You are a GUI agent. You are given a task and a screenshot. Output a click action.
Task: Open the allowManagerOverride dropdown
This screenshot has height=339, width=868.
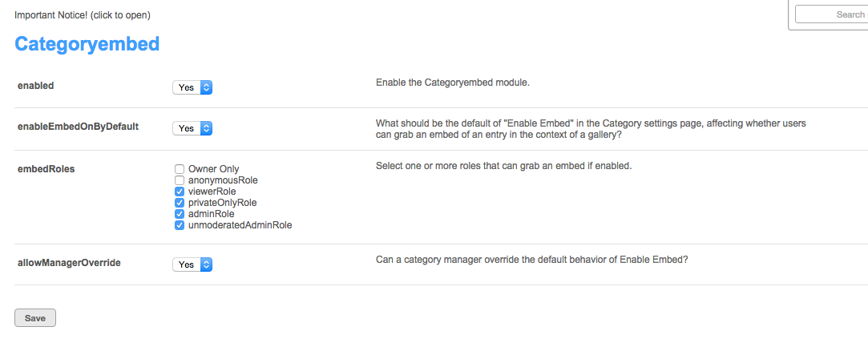coord(192,264)
